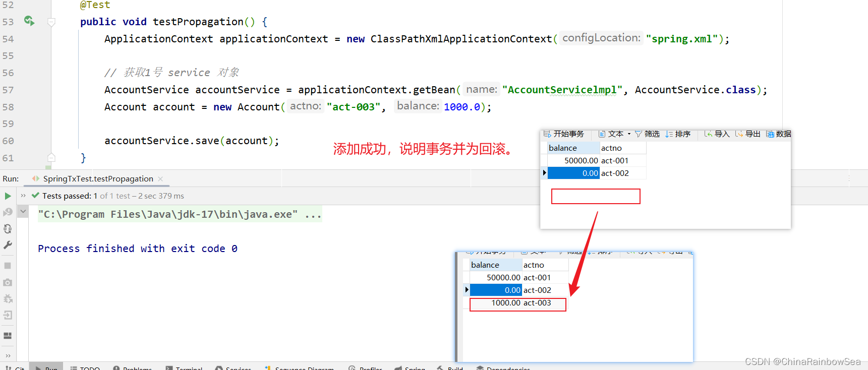Image resolution: width=868 pixels, height=370 pixels.
Task: Open the wrench settings icon in Run sidebar
Action: [x=8, y=245]
